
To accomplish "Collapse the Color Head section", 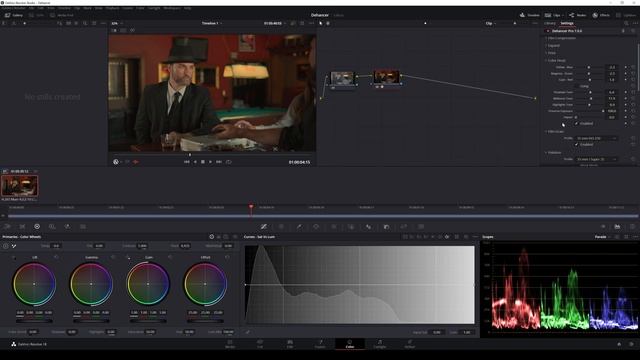I will [x=556, y=60].
